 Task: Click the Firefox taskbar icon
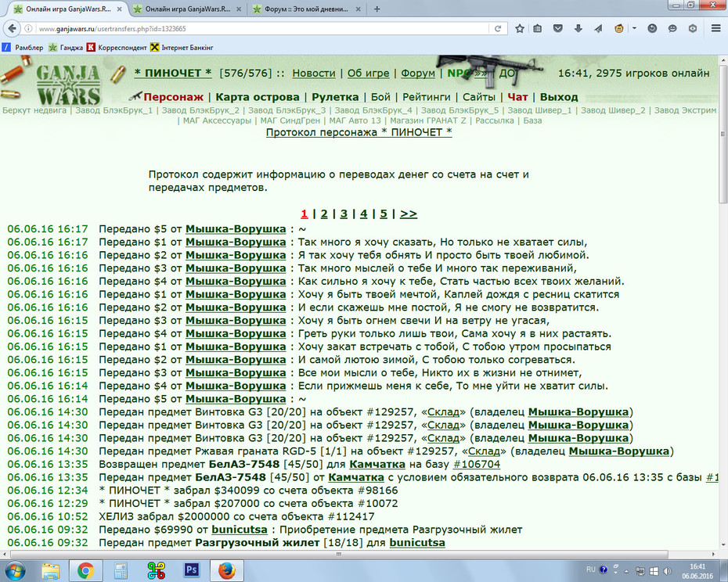[x=226, y=570]
